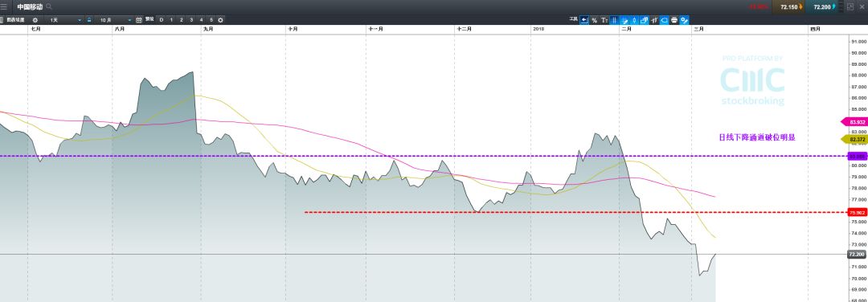Select the pencil drawing tool
Screen dimensions: 868x302
click(625, 20)
